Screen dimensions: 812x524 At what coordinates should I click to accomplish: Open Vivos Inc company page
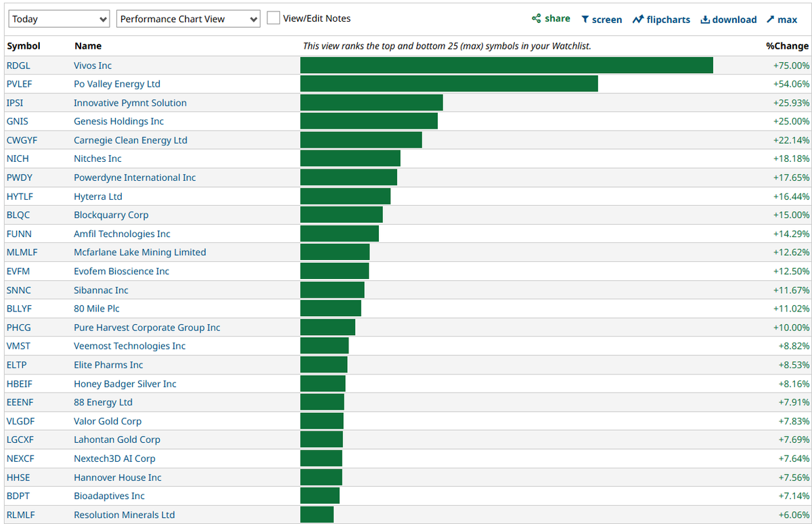pyautogui.click(x=93, y=66)
